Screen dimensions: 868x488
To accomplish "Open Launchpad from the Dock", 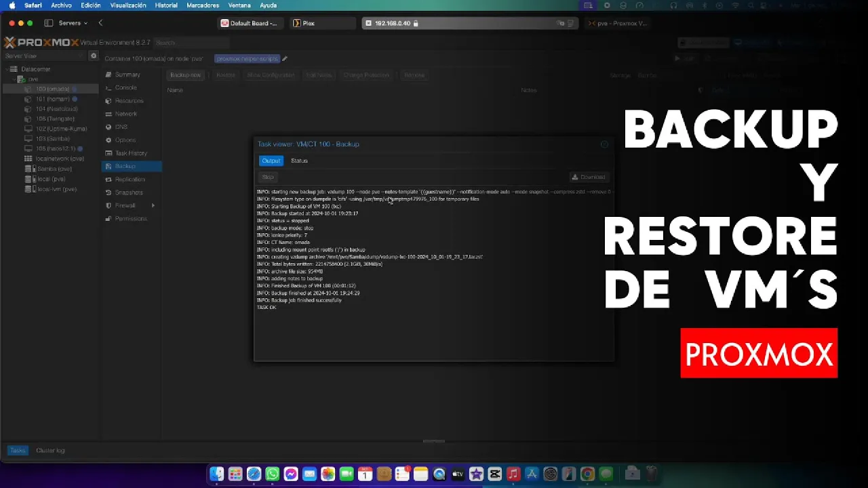I will coord(235,474).
